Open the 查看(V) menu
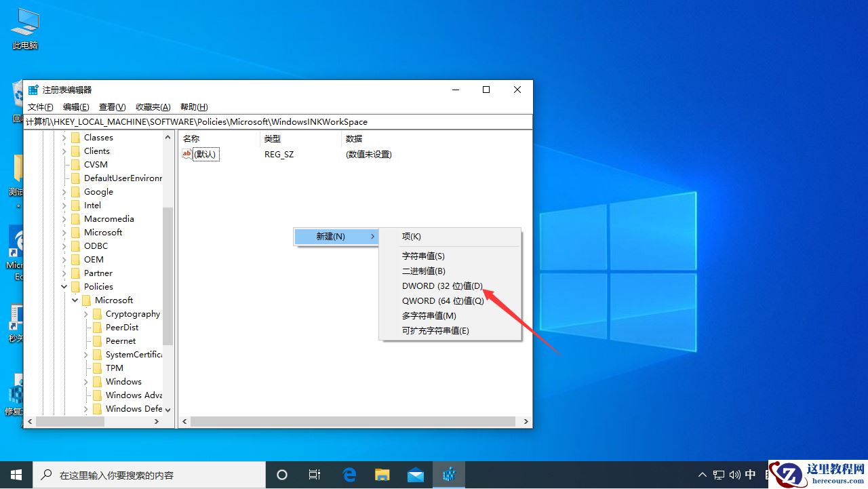This screenshot has height=489, width=868. pos(111,106)
